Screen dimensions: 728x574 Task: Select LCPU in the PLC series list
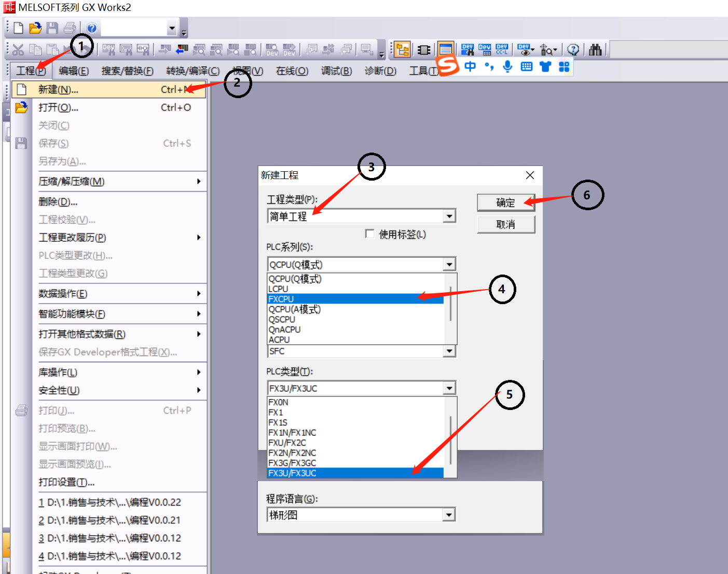[355, 289]
